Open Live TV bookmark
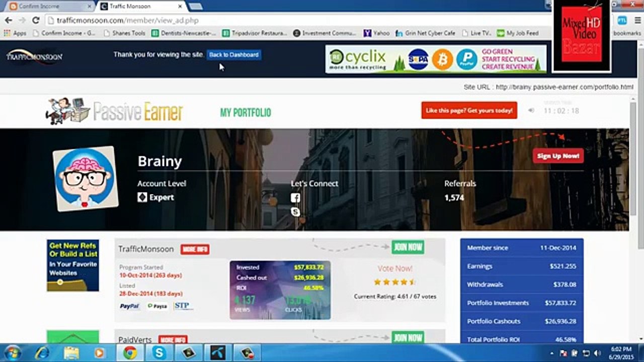 click(476, 33)
